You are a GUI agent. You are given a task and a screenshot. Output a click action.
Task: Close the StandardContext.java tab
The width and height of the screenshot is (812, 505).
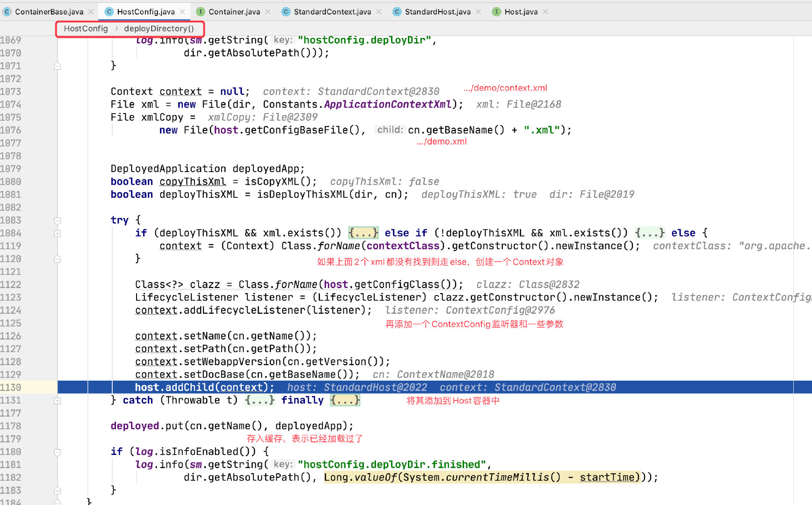point(379,12)
